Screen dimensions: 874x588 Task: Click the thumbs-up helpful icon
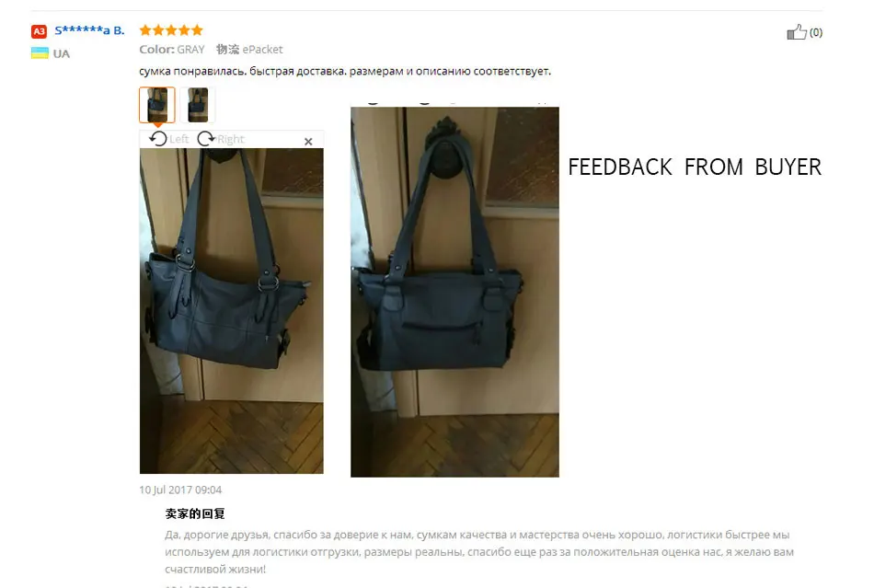pyautogui.click(x=797, y=32)
